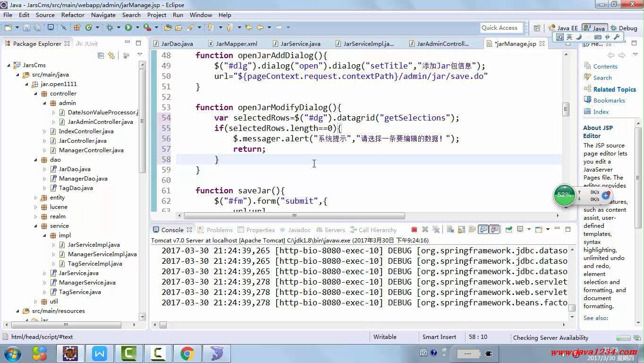This screenshot has width=644, height=363.
Task: Click the Back navigation arrow in toolbar
Action: click(260, 27)
